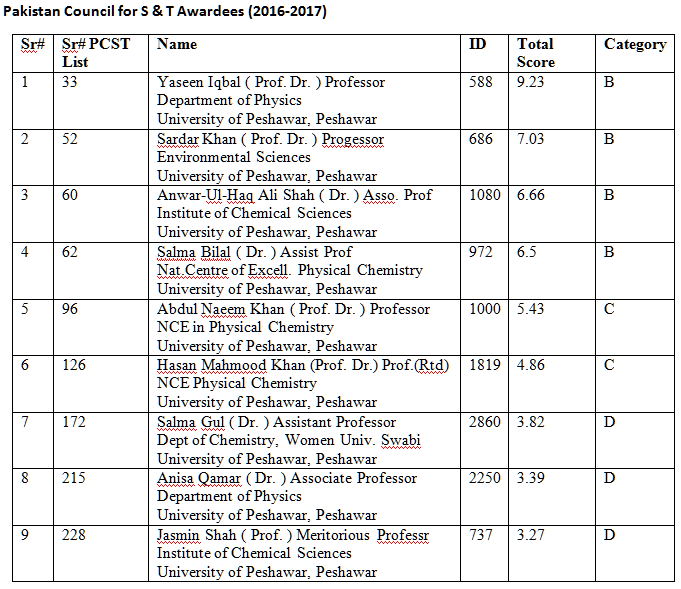
Task: Click the ID value 2860
Action: point(485,421)
